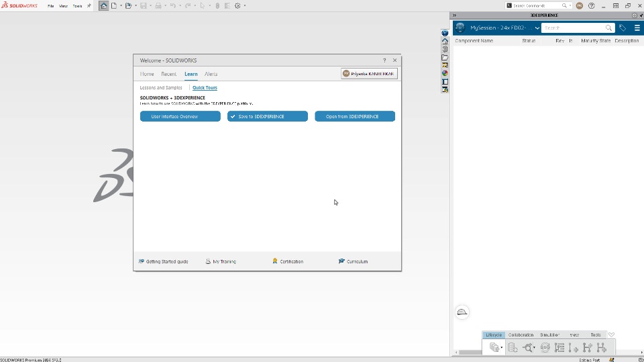Click the 3DEXPERIENCE compass in panel header
644x362 pixels.
coord(460,28)
